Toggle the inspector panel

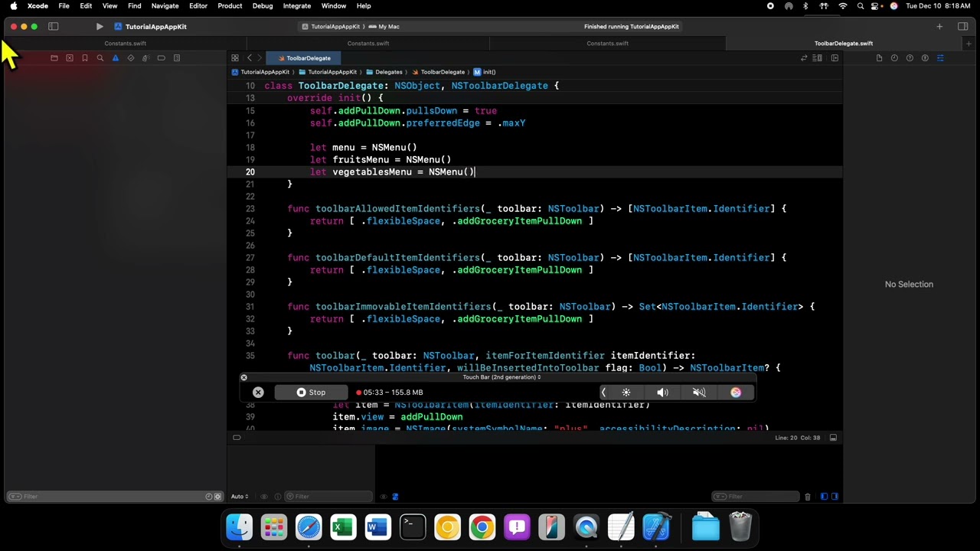point(963,27)
